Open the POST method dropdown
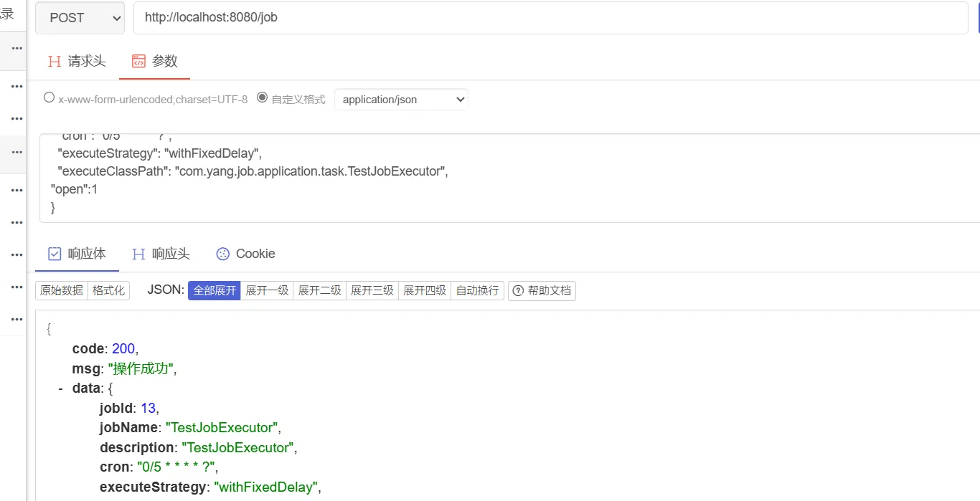Screen dimensions: 980x501 point(80,18)
